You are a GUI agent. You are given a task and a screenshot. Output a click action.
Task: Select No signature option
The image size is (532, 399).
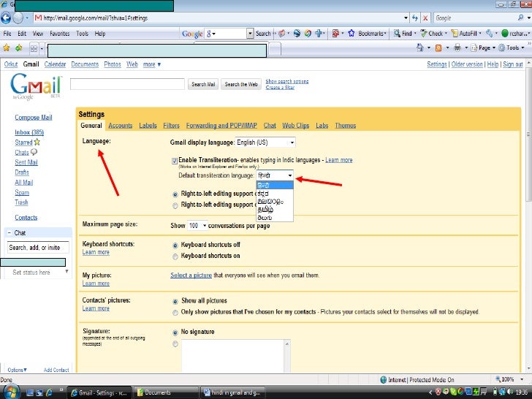click(x=175, y=332)
